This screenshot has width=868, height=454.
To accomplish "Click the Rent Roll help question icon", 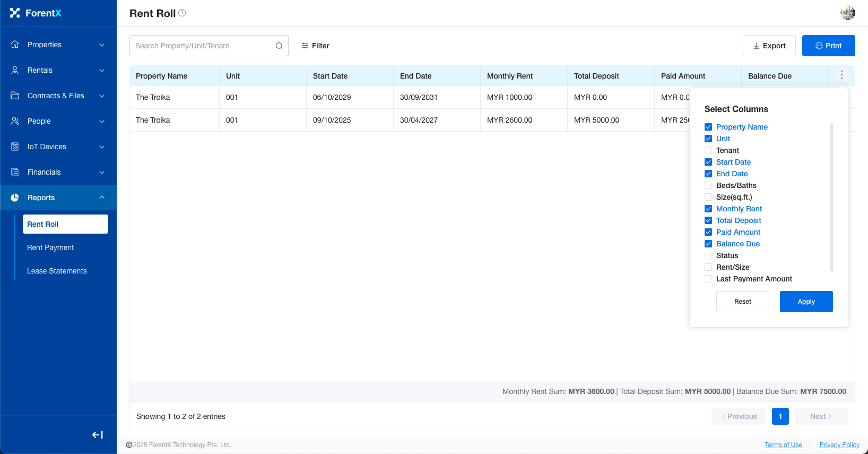I will 182,13.
